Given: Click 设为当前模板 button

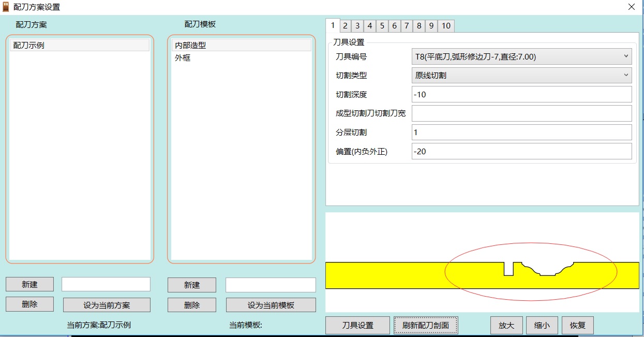Looking at the screenshot, I should point(271,305).
